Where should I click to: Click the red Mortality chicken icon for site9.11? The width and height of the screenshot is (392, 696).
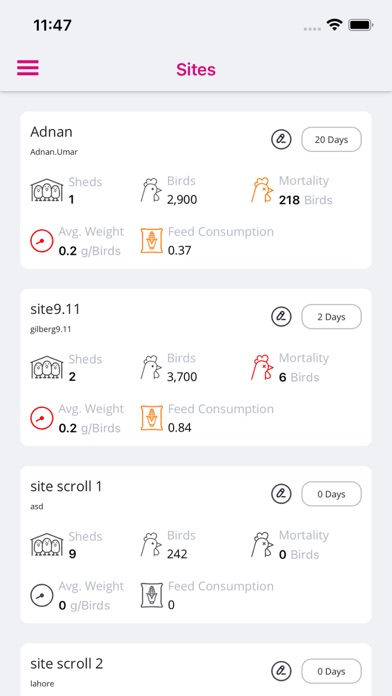tap(262, 367)
